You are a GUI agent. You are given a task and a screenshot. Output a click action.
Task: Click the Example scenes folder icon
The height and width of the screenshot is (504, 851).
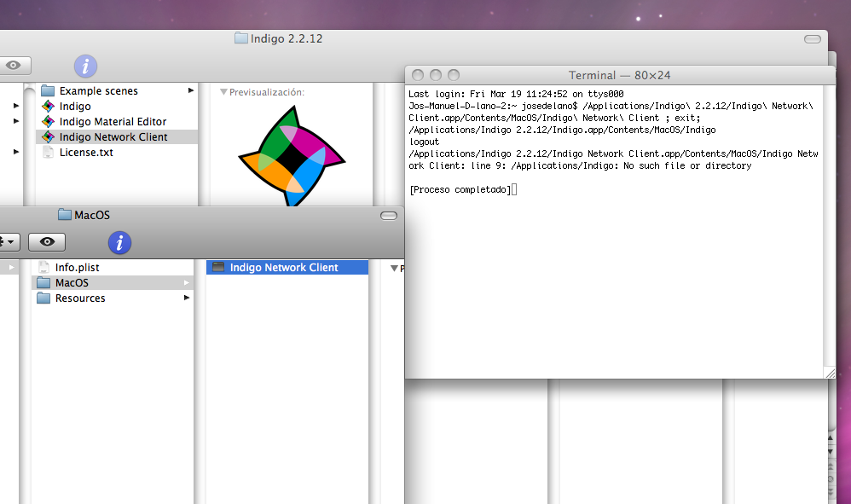(x=48, y=90)
